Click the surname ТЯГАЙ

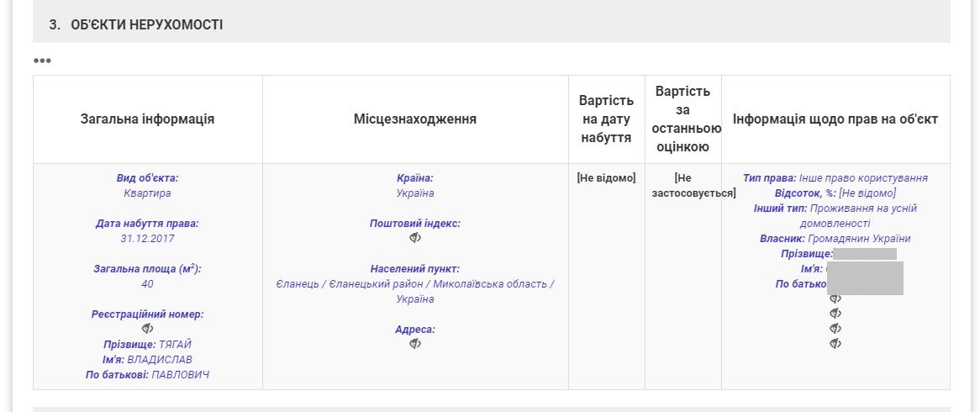tap(175, 345)
